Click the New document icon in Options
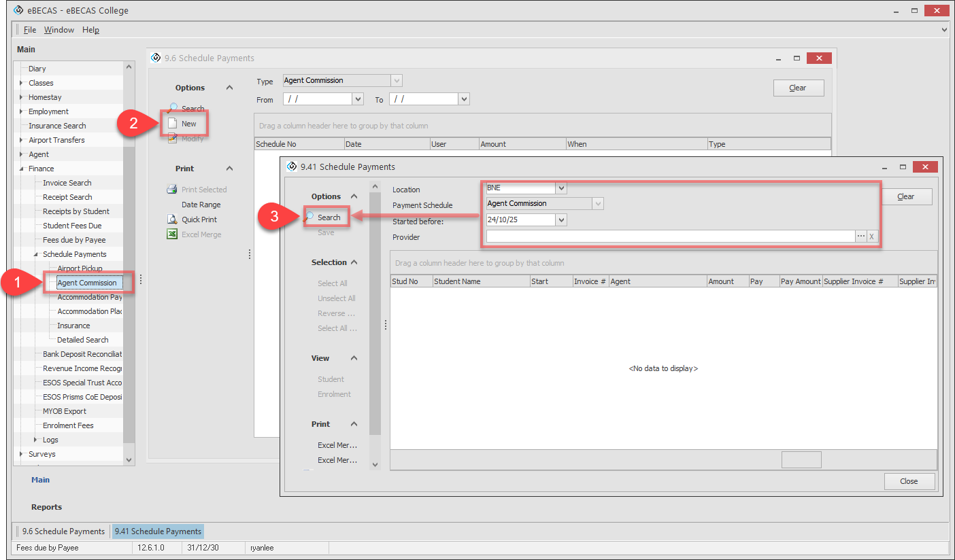The image size is (955, 560). [173, 124]
